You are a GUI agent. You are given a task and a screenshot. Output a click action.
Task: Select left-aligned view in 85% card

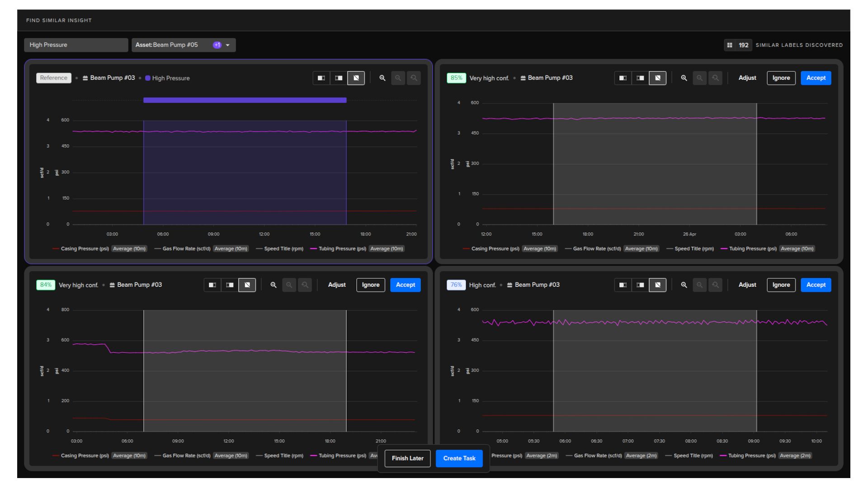(623, 78)
